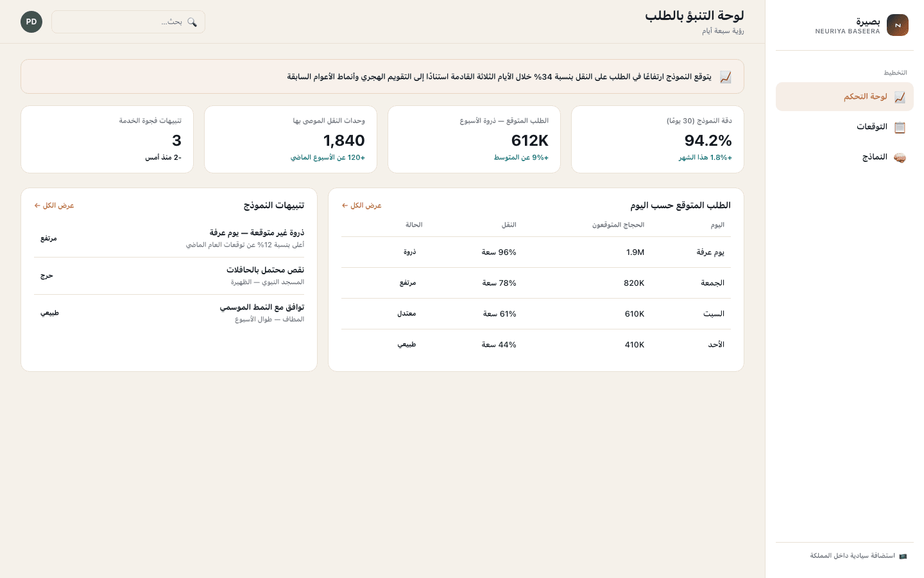
Task: Open the ذروة غير متوقعة alert
Action: tap(169, 238)
